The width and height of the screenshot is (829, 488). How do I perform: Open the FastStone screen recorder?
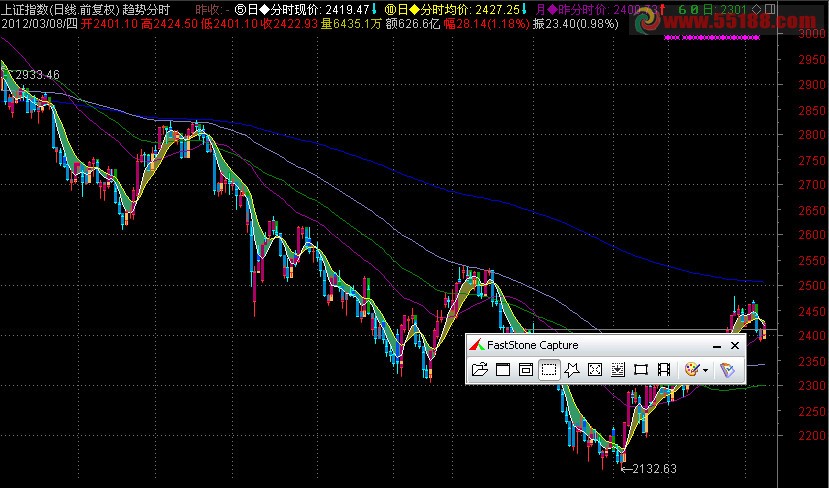(x=664, y=370)
